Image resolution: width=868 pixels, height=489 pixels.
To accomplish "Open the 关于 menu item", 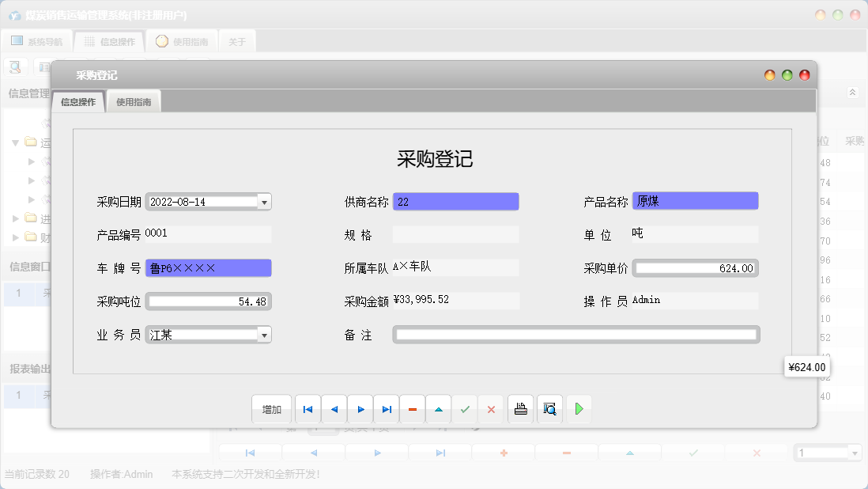I will 236,41.
